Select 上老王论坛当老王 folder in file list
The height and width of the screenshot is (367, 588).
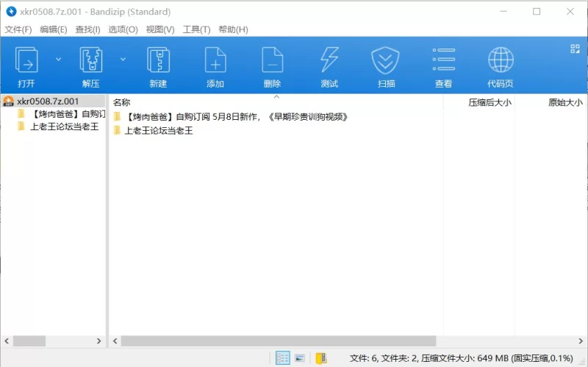(158, 131)
